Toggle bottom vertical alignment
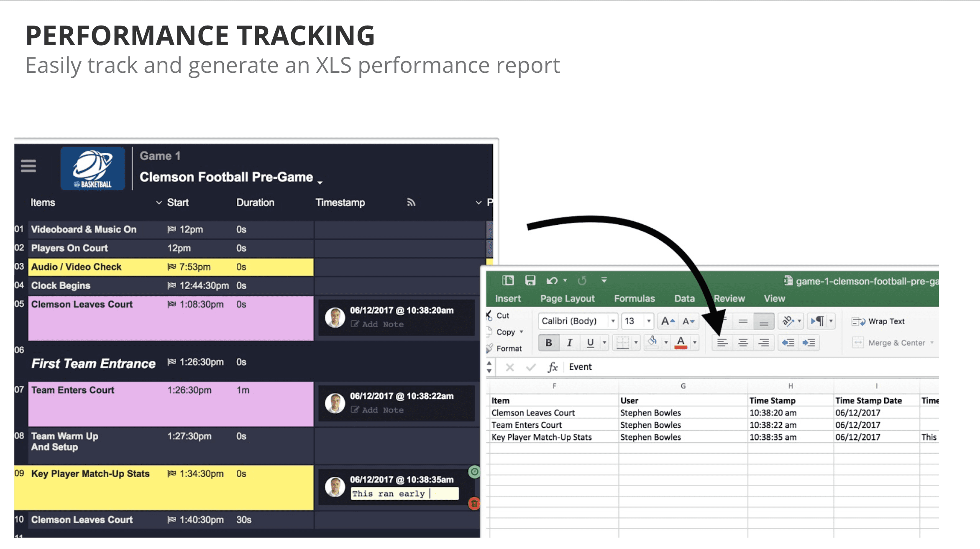Screen dimensions: 980x549 point(764,321)
